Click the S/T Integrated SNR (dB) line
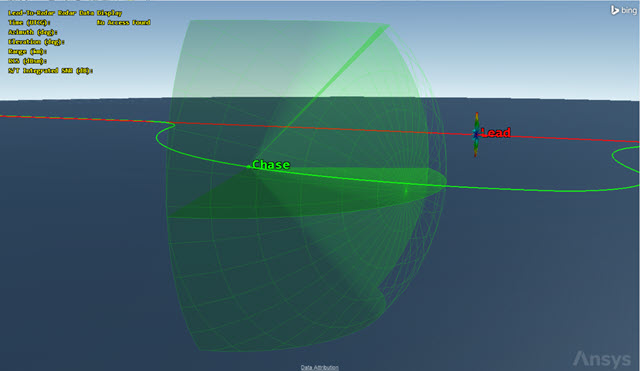This screenshot has width=640, height=371. point(51,71)
